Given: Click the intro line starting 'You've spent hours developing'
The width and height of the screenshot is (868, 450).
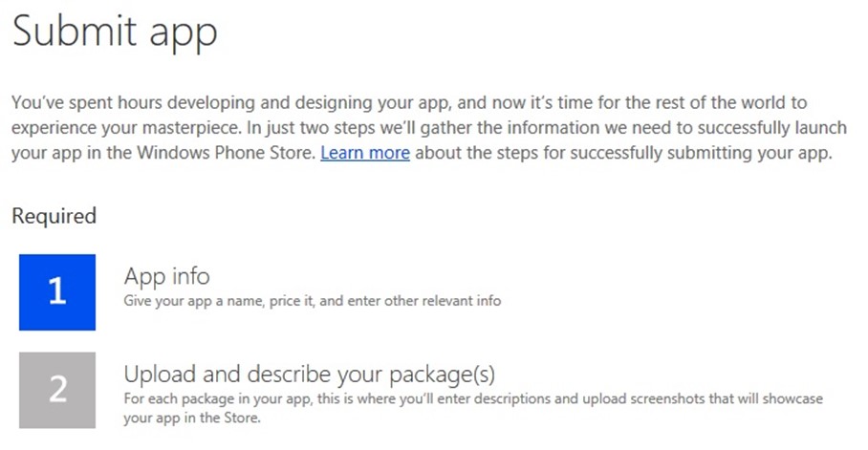Looking at the screenshot, I should pyautogui.click(x=409, y=103).
